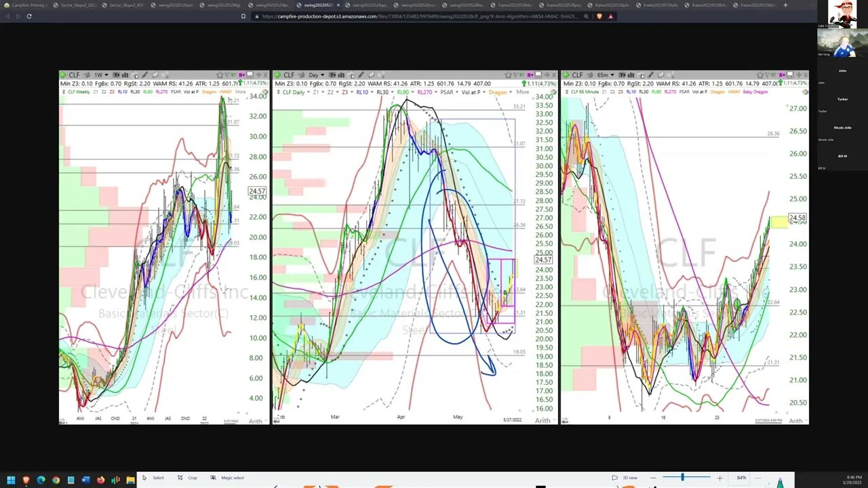Toggle RL10 on the daily chart
This screenshot has width=868, height=488.
pyautogui.click(x=361, y=91)
